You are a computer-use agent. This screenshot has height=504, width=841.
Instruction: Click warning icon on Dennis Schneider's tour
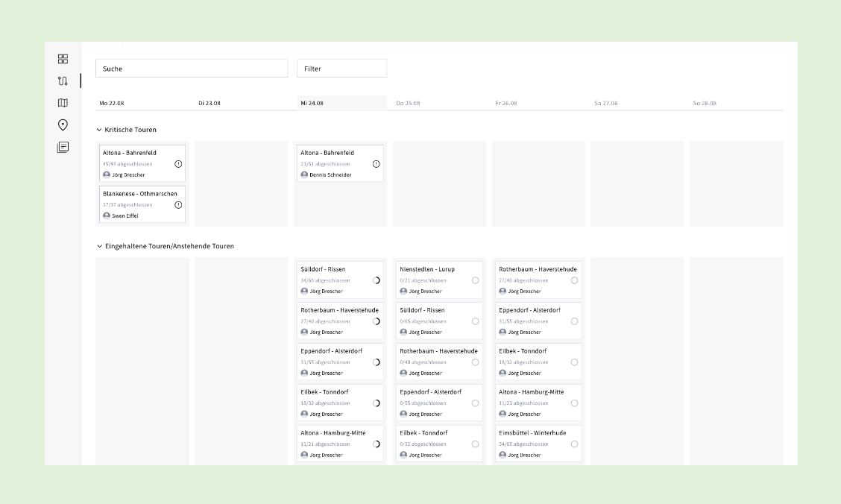coord(376,164)
